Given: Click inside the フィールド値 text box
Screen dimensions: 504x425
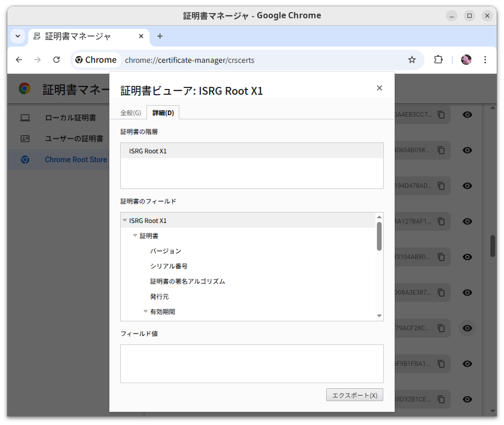Looking at the screenshot, I should coord(251,364).
